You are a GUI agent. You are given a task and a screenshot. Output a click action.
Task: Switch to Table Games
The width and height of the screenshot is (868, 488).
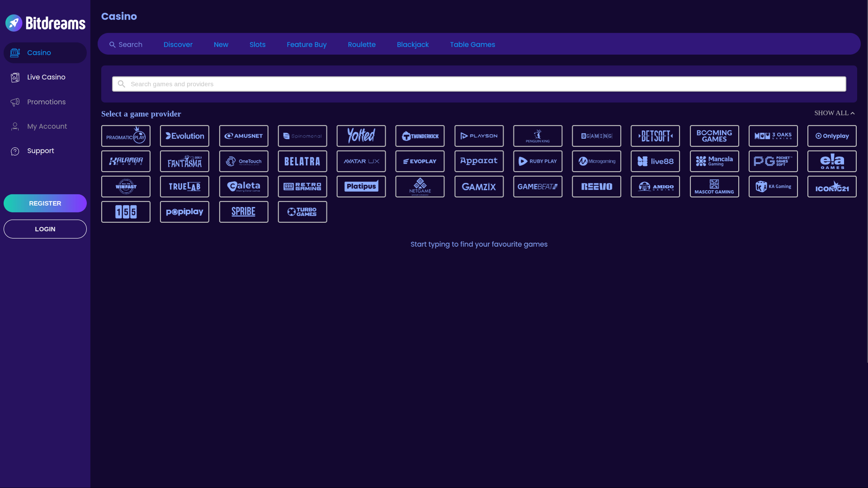click(x=472, y=44)
